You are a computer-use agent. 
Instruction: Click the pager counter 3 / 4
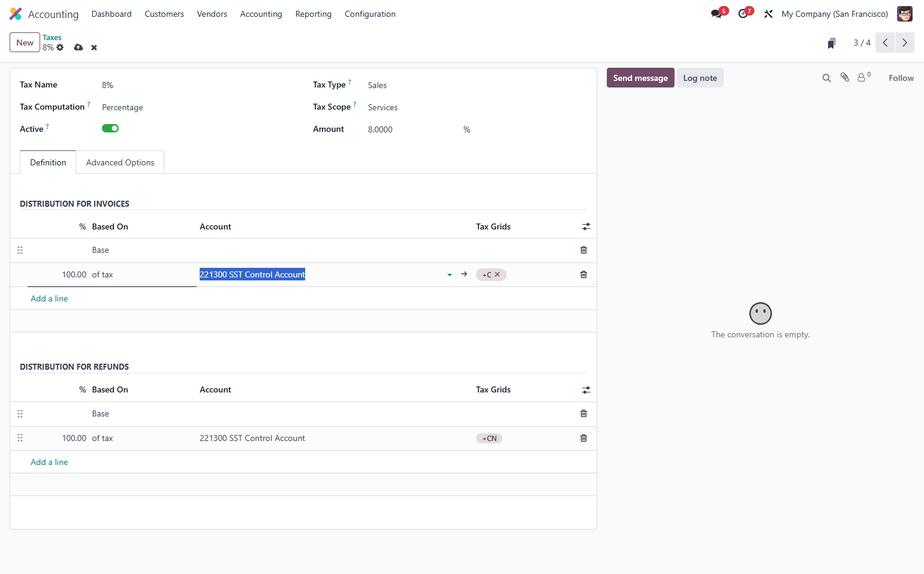[x=862, y=43]
